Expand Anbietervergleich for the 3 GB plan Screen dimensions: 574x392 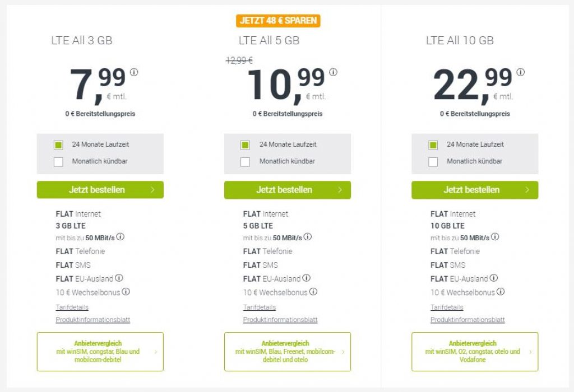(x=100, y=352)
